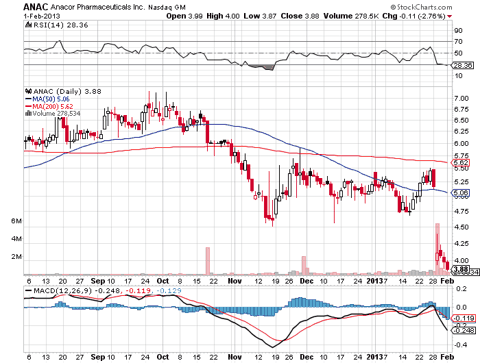Click the 90 level on RSI axis
Screen dimensions: 480x363
(x=458, y=31)
